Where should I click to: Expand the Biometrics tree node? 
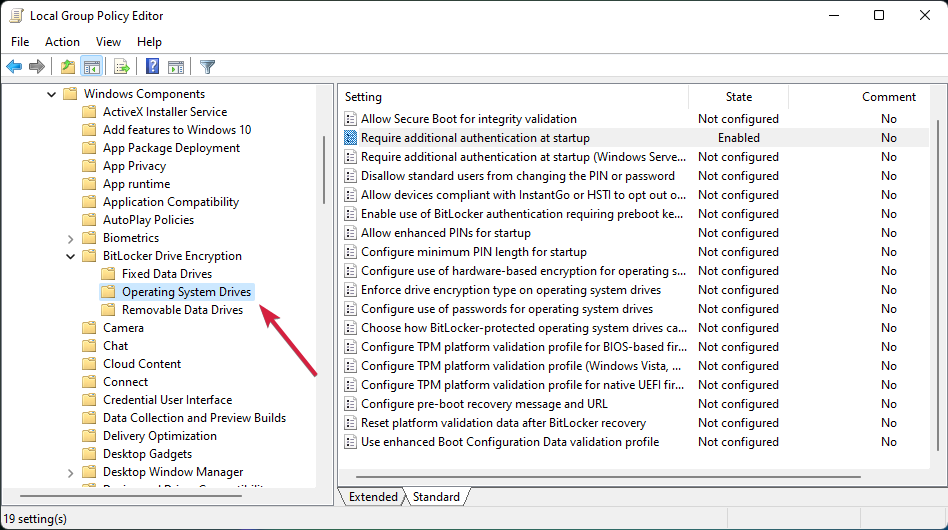[x=70, y=239]
